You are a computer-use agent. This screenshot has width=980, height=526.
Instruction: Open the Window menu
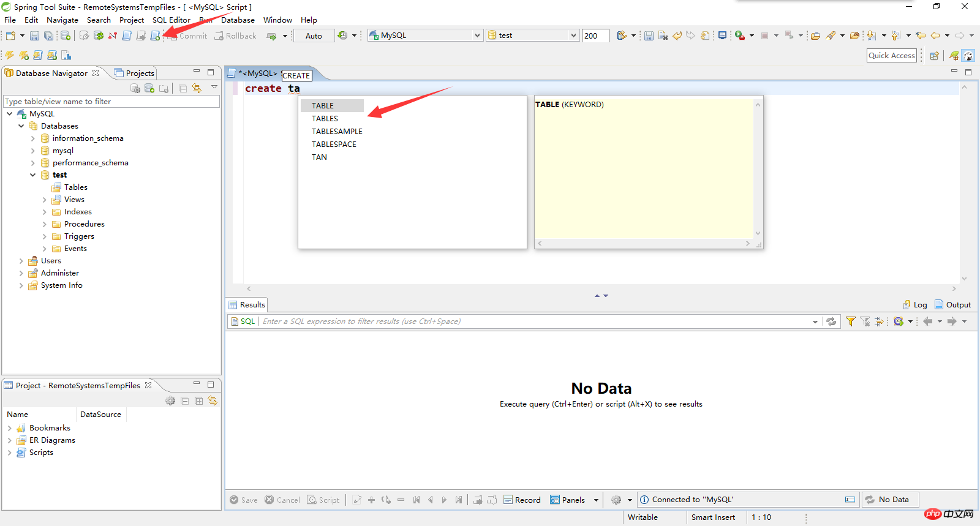pyautogui.click(x=277, y=20)
